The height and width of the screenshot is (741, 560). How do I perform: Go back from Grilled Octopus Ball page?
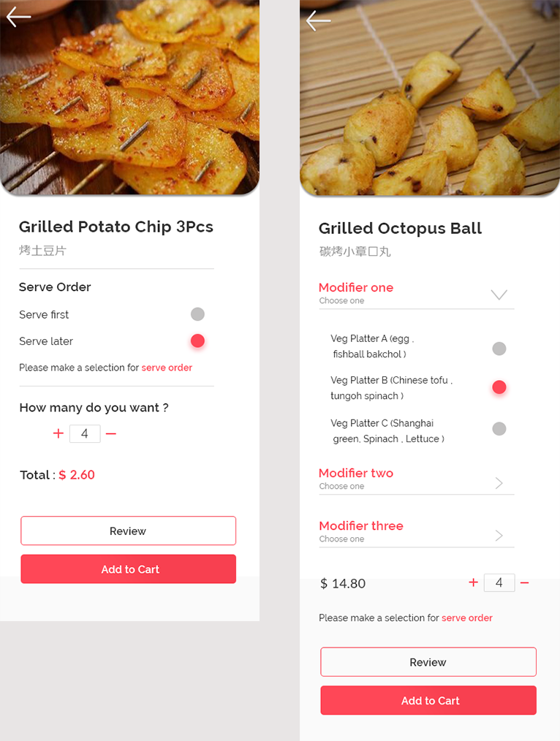(x=318, y=20)
